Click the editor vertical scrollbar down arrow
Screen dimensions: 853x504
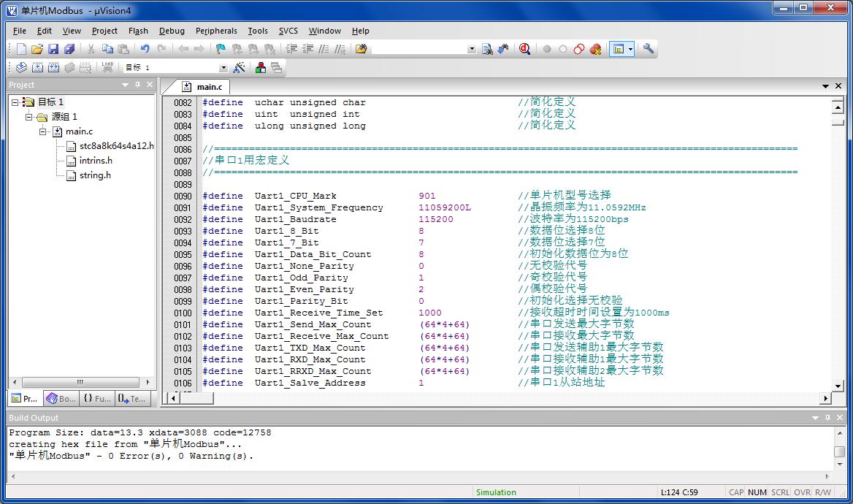click(838, 386)
